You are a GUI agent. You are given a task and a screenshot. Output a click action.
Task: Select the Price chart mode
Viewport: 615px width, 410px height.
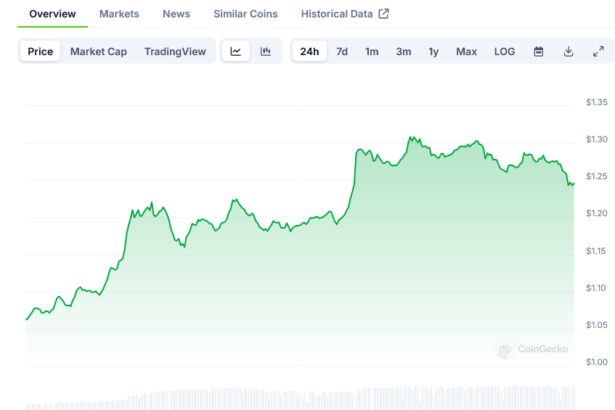(x=41, y=51)
